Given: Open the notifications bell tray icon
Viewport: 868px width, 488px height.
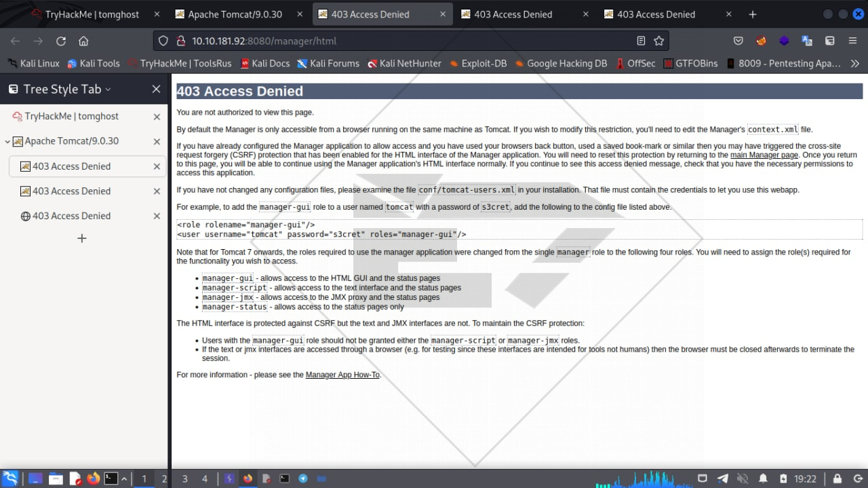Looking at the screenshot, I should pos(763,478).
